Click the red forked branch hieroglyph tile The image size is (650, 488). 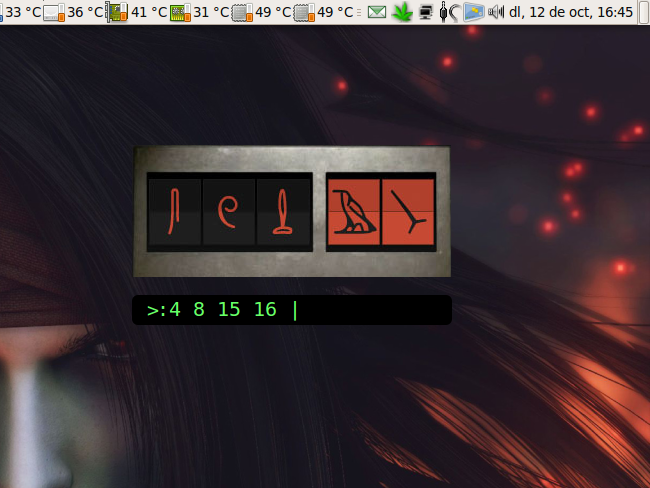[x=408, y=212]
